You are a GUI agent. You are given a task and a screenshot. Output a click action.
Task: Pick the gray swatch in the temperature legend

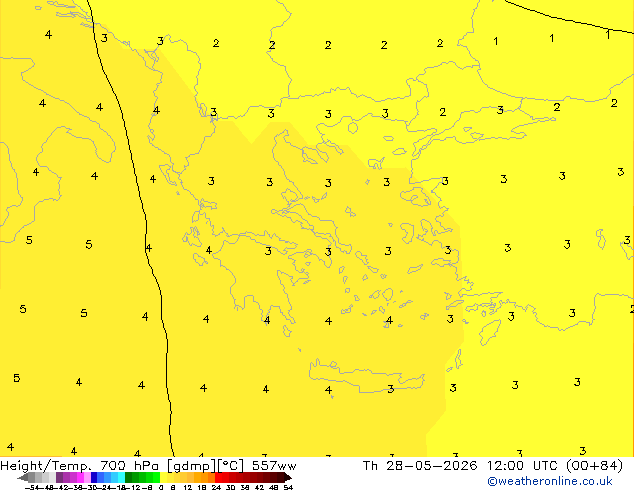(32, 477)
